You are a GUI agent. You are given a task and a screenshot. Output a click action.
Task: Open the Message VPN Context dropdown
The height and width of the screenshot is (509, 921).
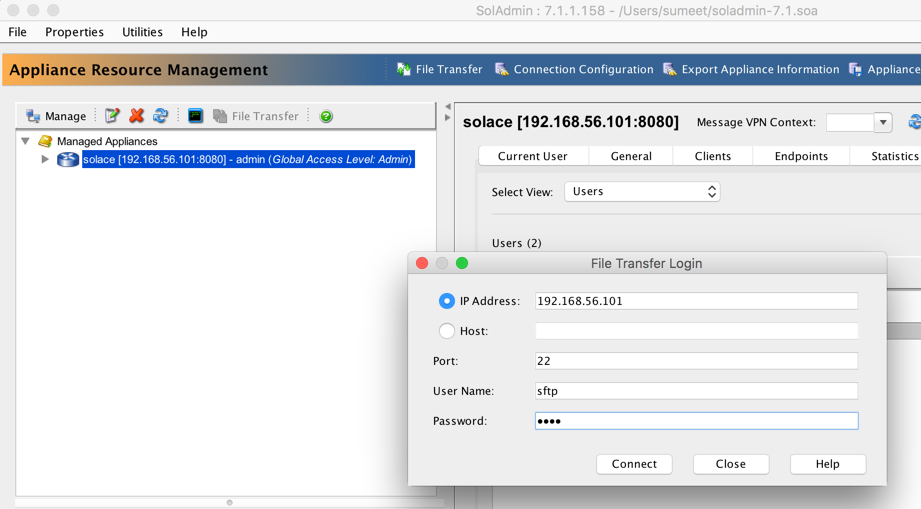click(883, 122)
